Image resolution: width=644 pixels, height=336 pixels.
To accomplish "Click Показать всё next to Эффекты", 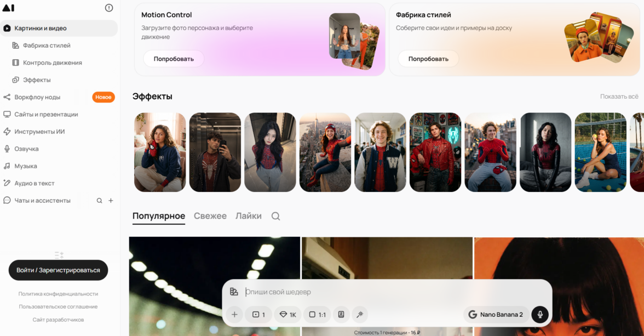I will click(x=619, y=96).
